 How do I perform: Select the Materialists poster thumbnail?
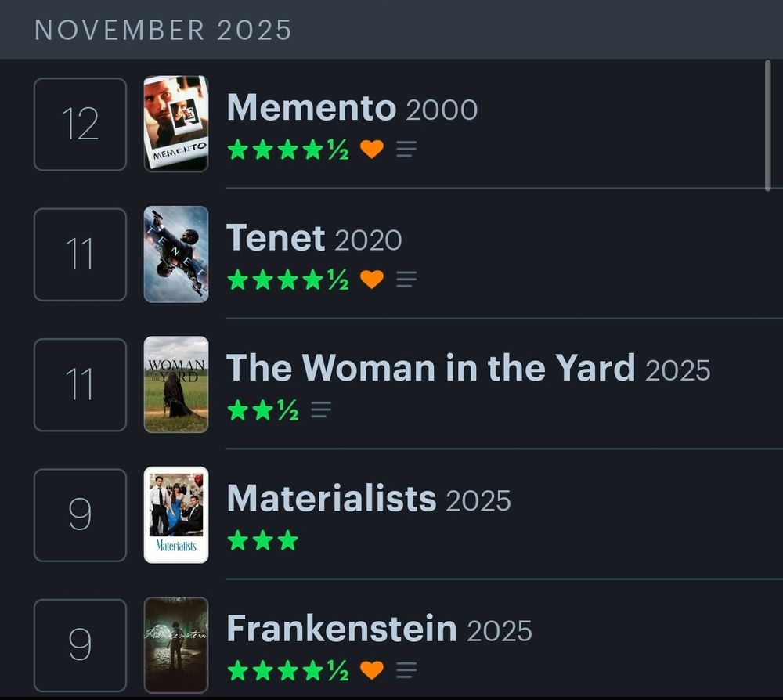pyautogui.click(x=176, y=514)
